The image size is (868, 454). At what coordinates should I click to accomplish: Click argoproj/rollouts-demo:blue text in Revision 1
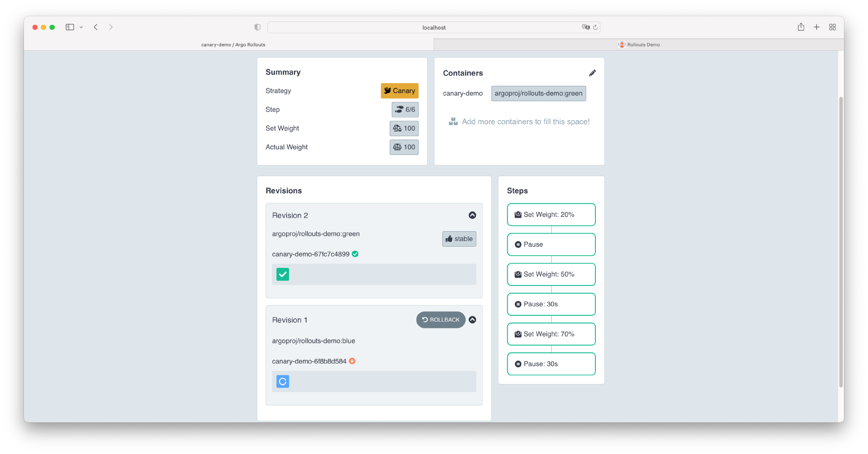tap(314, 341)
